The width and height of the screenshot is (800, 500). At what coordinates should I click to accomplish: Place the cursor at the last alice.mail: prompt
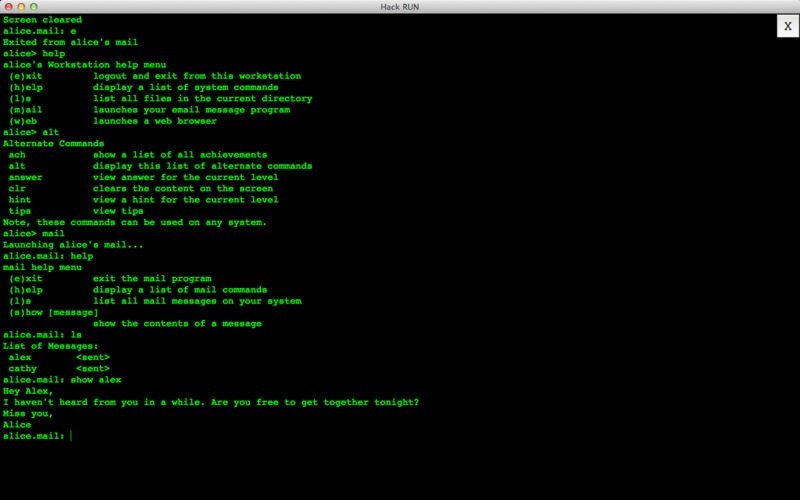click(72, 436)
